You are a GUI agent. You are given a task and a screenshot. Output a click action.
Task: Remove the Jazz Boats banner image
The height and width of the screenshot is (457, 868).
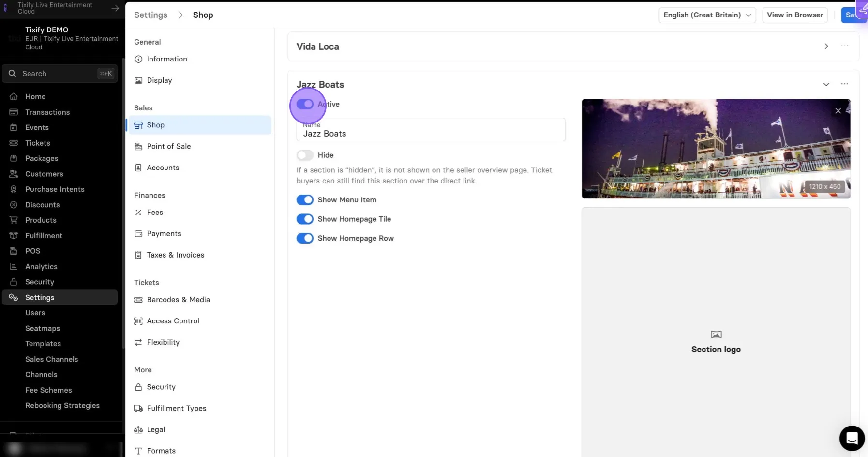tap(838, 111)
